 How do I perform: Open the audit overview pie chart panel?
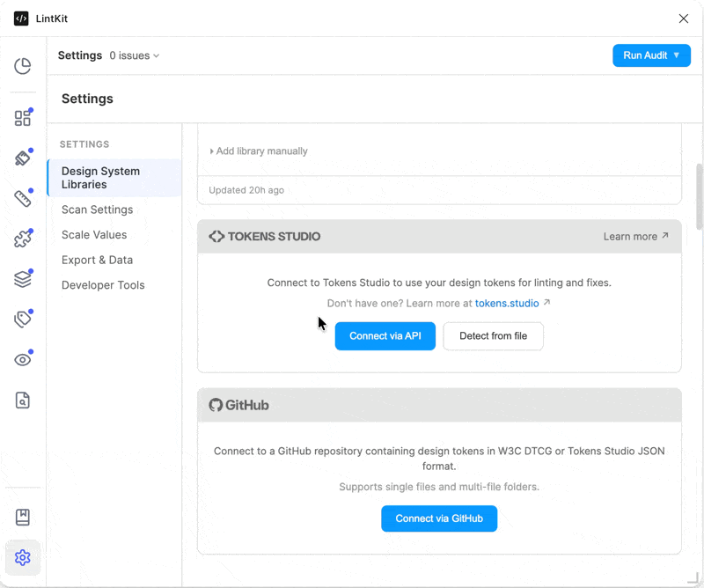(x=23, y=65)
